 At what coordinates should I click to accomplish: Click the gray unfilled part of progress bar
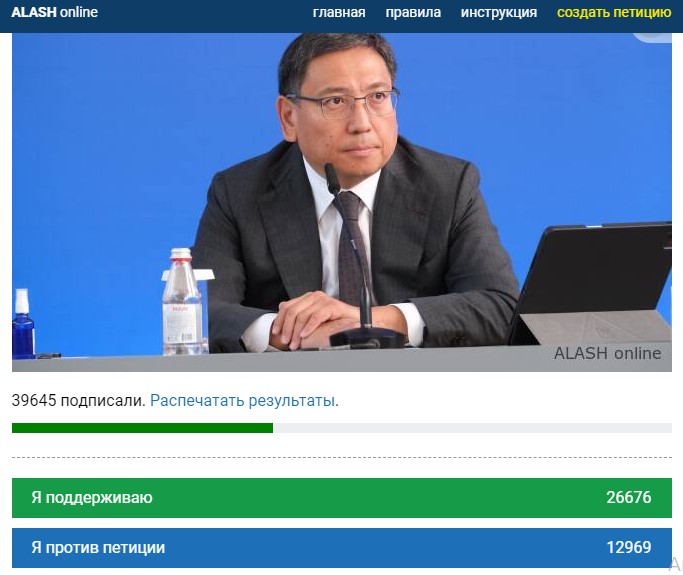(x=472, y=428)
